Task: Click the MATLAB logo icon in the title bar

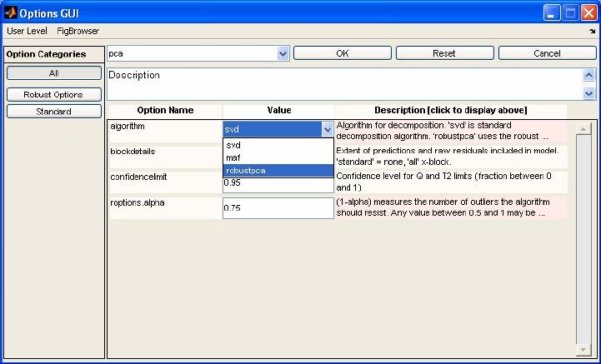Action: 10,12
